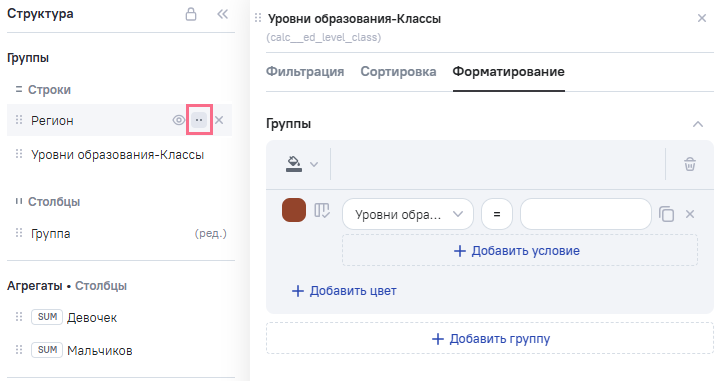This screenshot has height=381, width=726.
Task: Click Добавить группу button
Action: (490, 338)
